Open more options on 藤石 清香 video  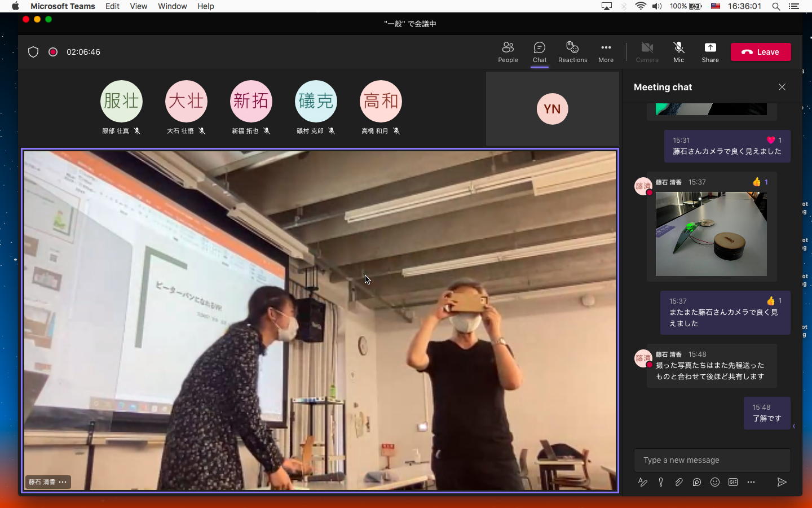tap(63, 482)
